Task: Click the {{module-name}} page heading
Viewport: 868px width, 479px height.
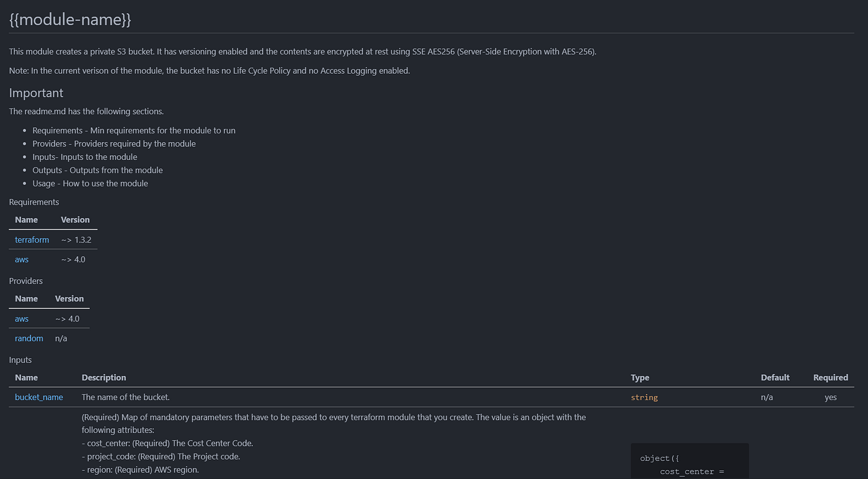Action: 70,20
